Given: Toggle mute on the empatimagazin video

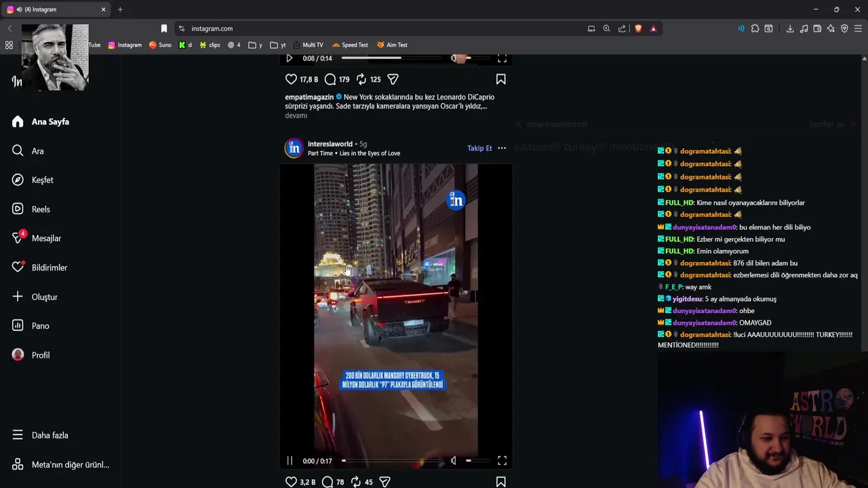Looking at the screenshot, I should 454,58.
